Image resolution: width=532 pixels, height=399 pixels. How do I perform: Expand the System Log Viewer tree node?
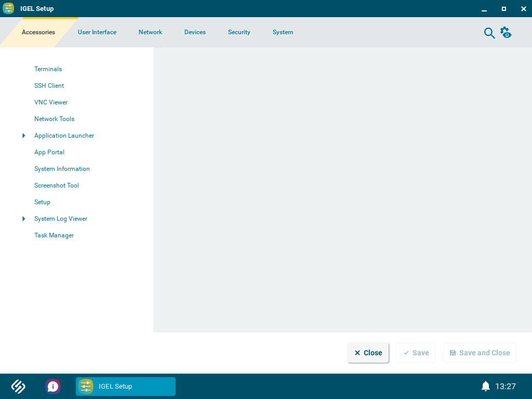[23, 218]
